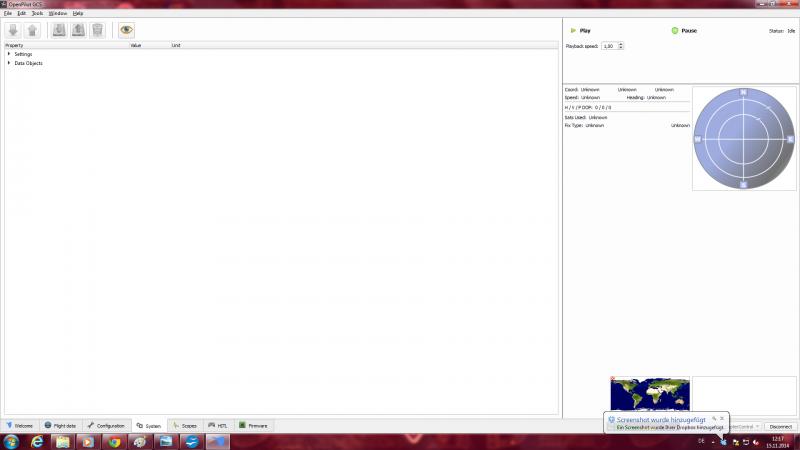Image resolution: width=800 pixels, height=450 pixels.
Task: Click the save-to-board upload icon
Action: click(x=78, y=30)
